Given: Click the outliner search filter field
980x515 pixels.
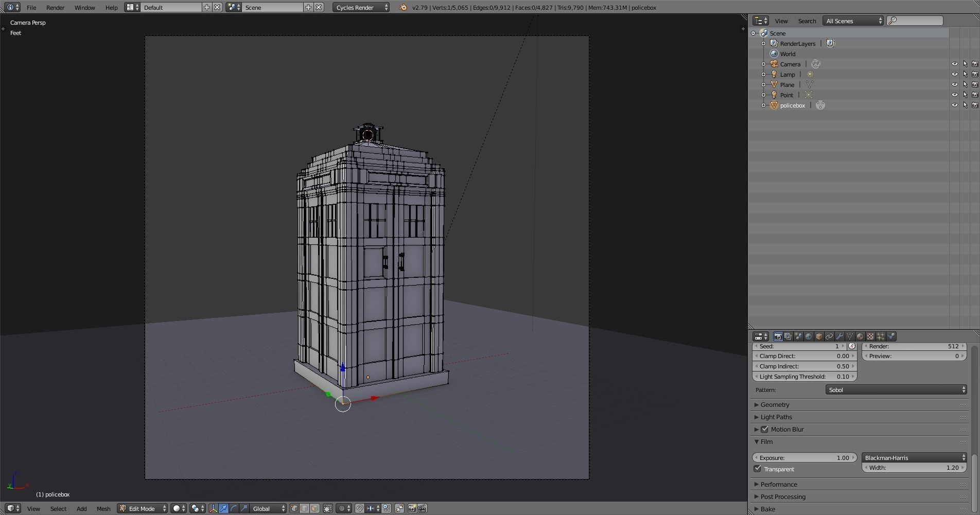Looking at the screenshot, I should tap(916, 21).
